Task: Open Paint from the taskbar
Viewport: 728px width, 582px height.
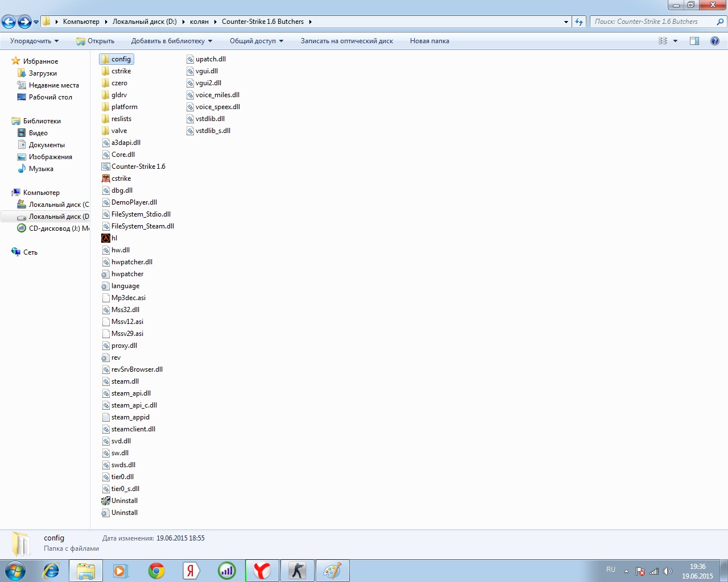Action: coord(332,571)
